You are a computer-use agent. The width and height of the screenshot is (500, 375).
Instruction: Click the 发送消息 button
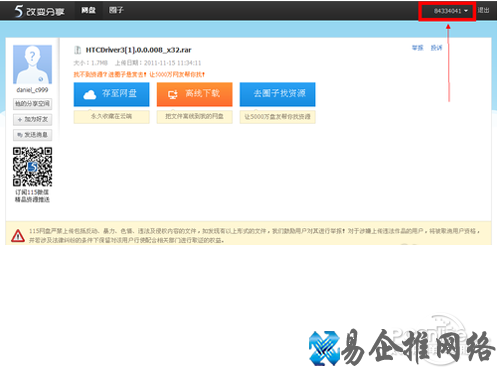32,135
